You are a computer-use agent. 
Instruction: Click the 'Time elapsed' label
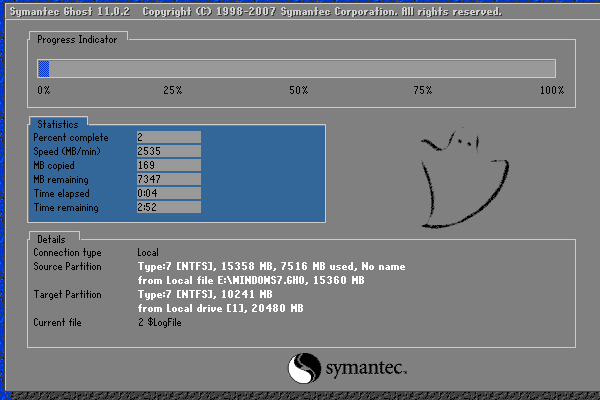pos(62,194)
